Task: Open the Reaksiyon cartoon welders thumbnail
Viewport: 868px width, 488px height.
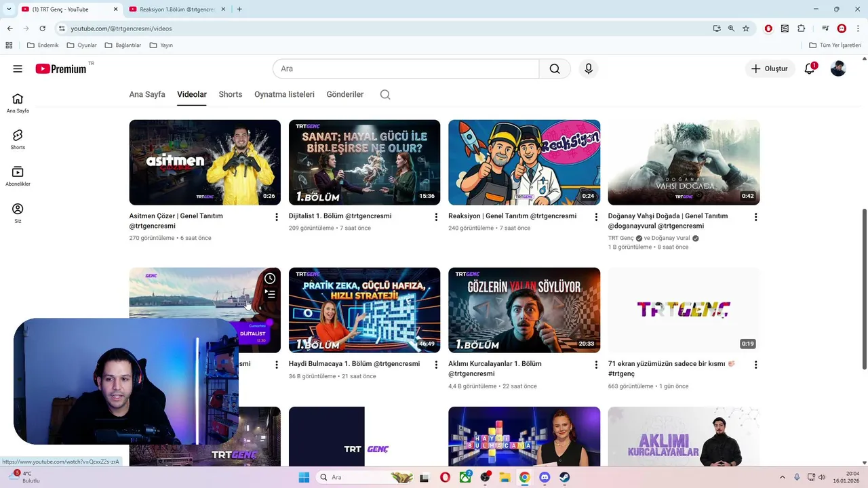Action: [524, 162]
